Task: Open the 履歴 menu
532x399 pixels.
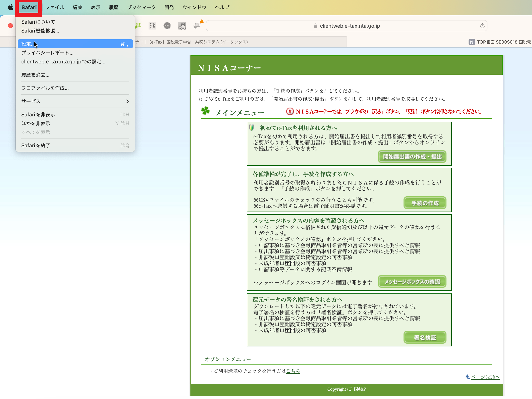Action: 113,7
